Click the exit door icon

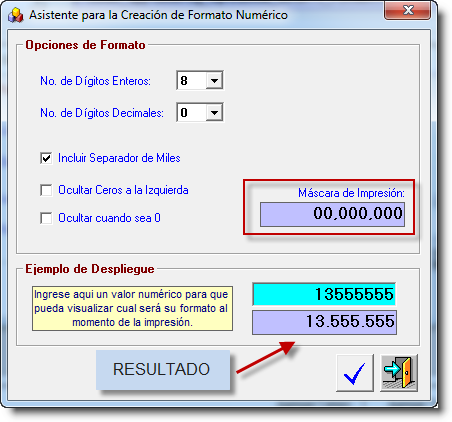pos(399,373)
